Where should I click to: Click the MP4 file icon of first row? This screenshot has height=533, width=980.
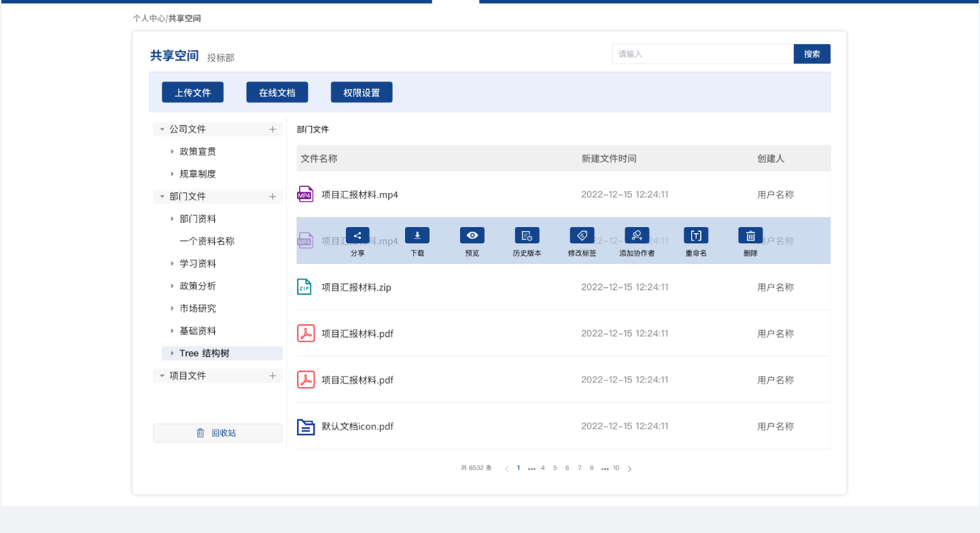click(x=305, y=194)
